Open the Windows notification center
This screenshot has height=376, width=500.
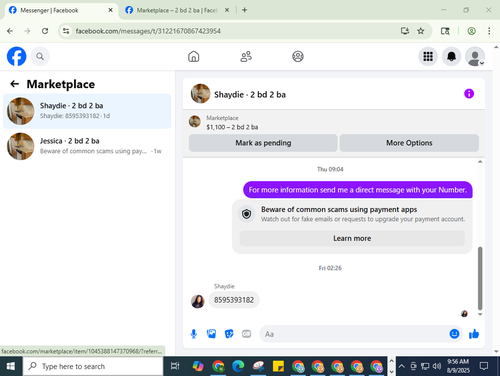(x=483, y=366)
